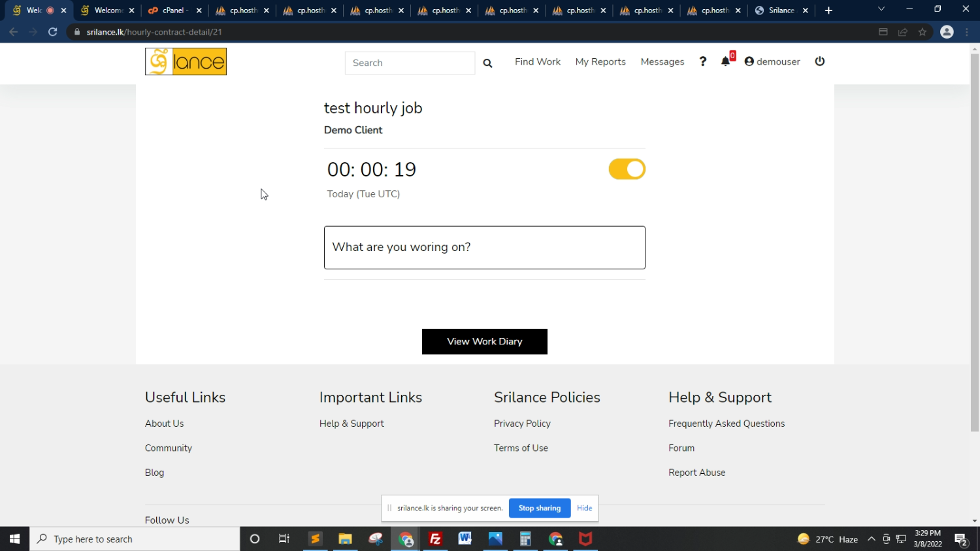The width and height of the screenshot is (980, 551).
Task: Expand the browser tab search chevron
Action: pos(881,10)
